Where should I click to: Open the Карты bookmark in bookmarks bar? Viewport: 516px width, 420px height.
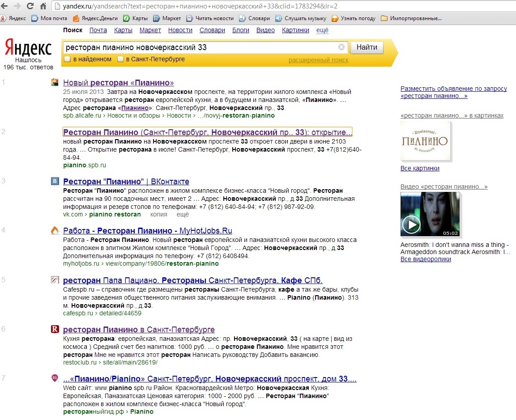click(135, 18)
